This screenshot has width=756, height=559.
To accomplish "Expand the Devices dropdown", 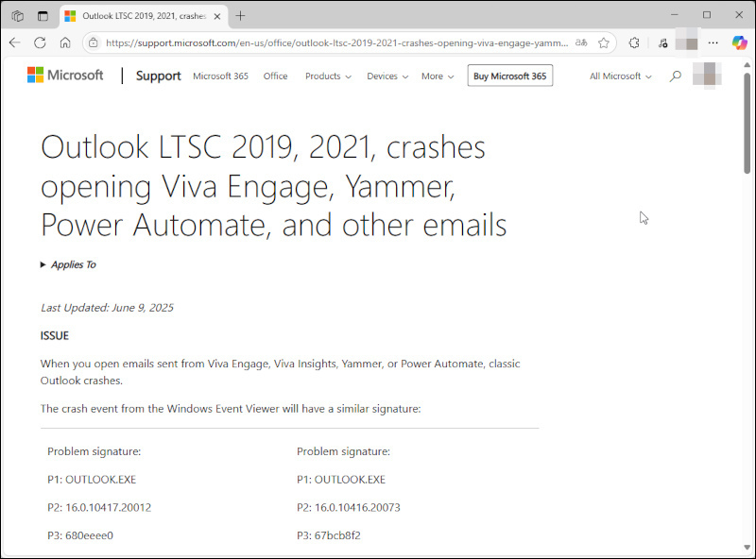I will point(387,76).
